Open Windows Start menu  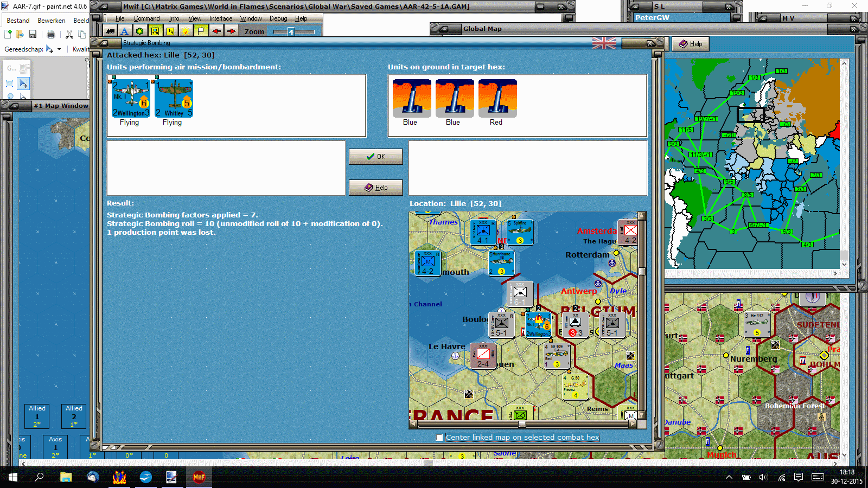(x=13, y=477)
